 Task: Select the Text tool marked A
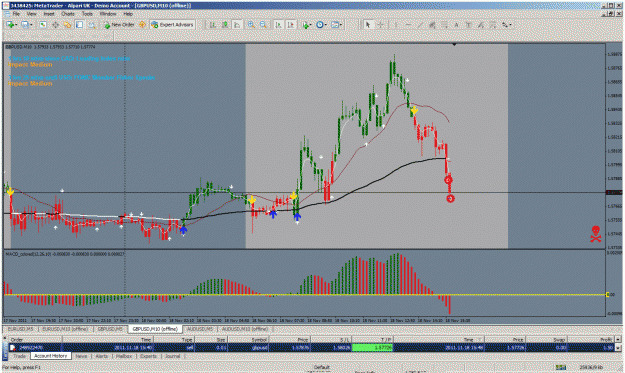click(456, 25)
